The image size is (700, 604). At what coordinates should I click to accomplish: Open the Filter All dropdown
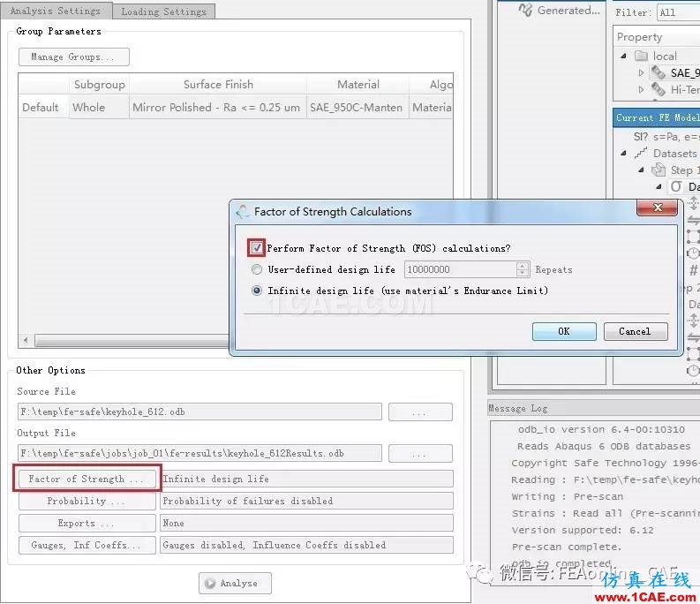tap(678, 12)
